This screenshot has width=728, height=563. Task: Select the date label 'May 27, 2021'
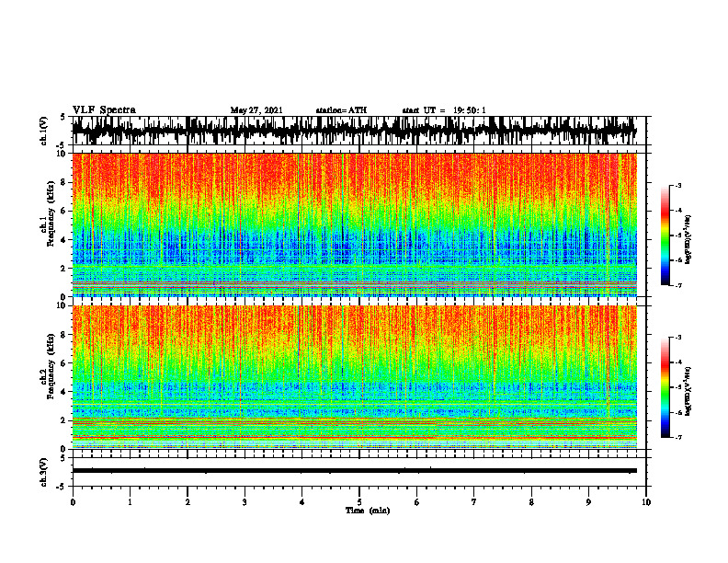[x=256, y=110]
